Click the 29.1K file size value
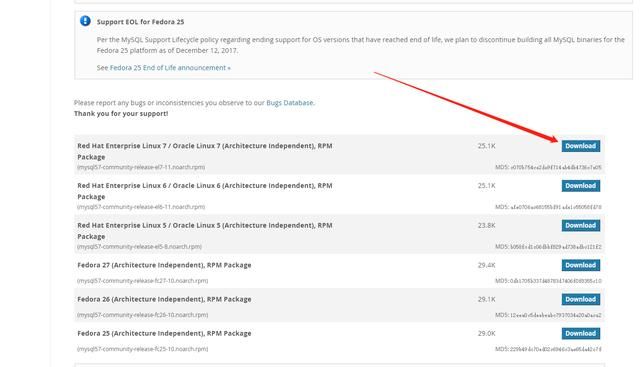Image resolution: width=640 pixels, height=367 pixels. [487, 299]
